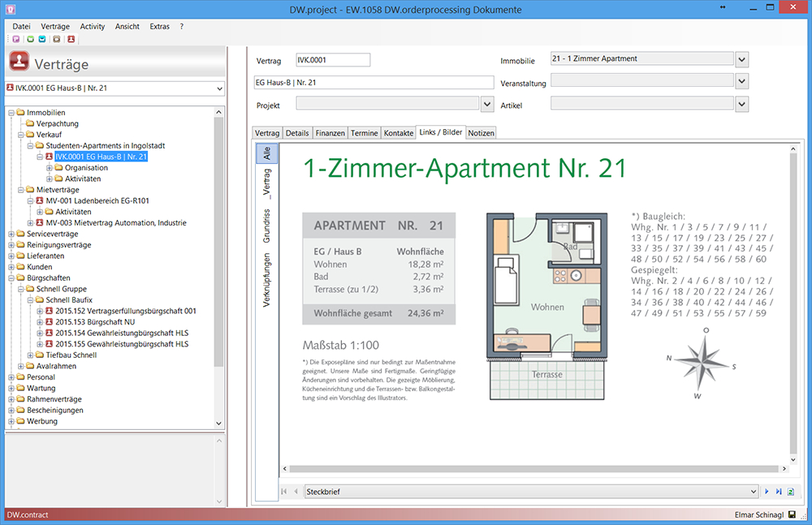Click the Vertrag number field IVK.0001
The width and height of the screenshot is (812, 525).
click(x=333, y=60)
